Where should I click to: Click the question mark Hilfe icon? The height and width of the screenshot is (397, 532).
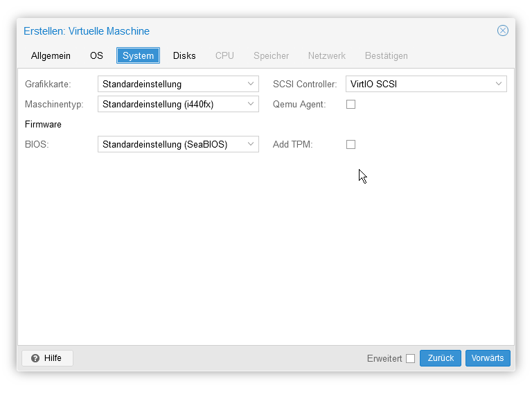point(35,358)
